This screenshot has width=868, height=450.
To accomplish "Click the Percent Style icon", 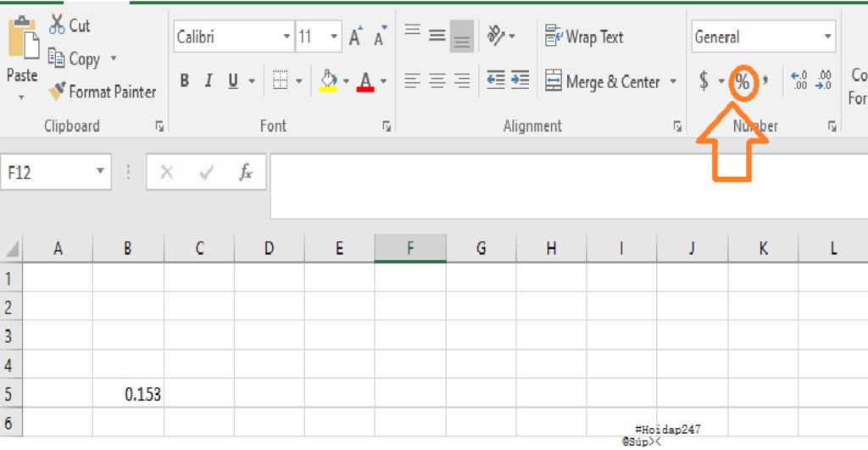I will click(x=742, y=81).
